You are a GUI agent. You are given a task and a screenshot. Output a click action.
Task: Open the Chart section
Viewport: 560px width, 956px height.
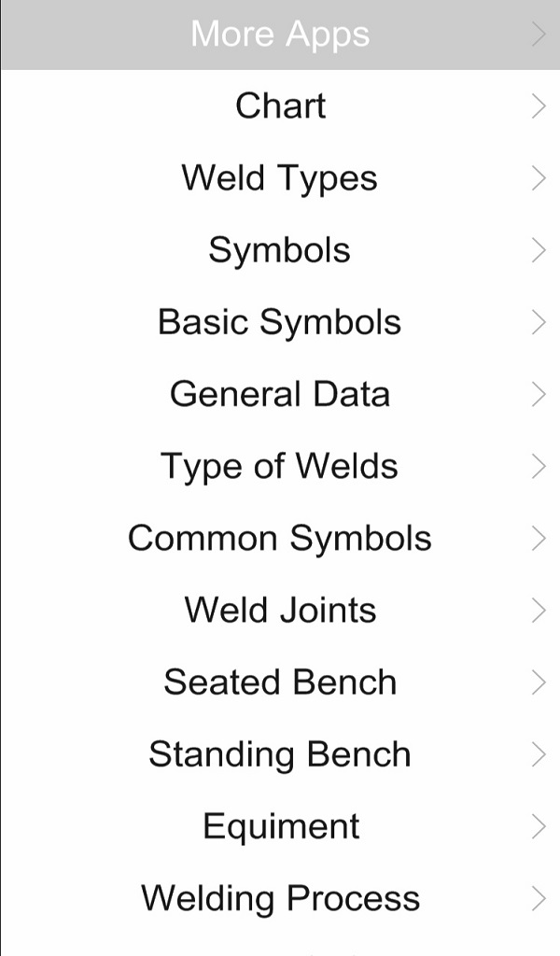tap(280, 105)
